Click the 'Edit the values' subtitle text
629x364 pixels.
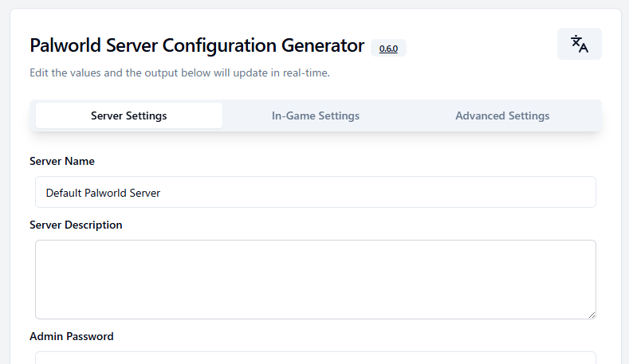179,73
